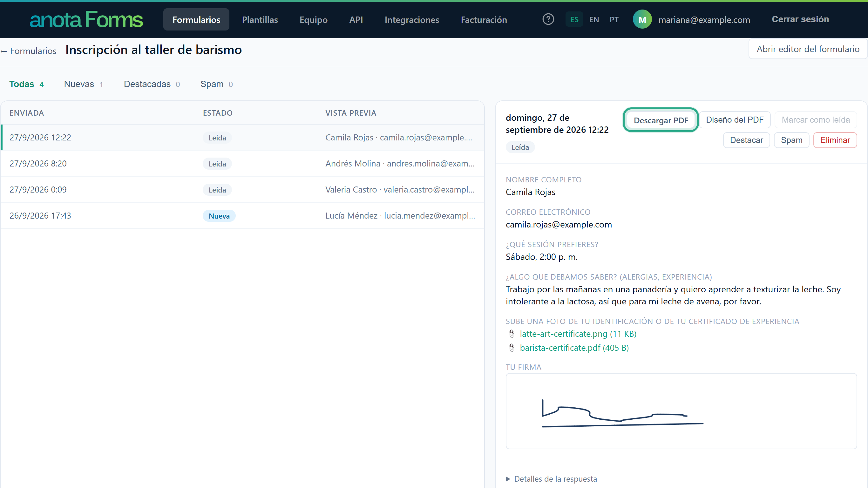The image size is (868, 488).
Task: Open the Lucía Méndez response row
Action: (x=243, y=216)
